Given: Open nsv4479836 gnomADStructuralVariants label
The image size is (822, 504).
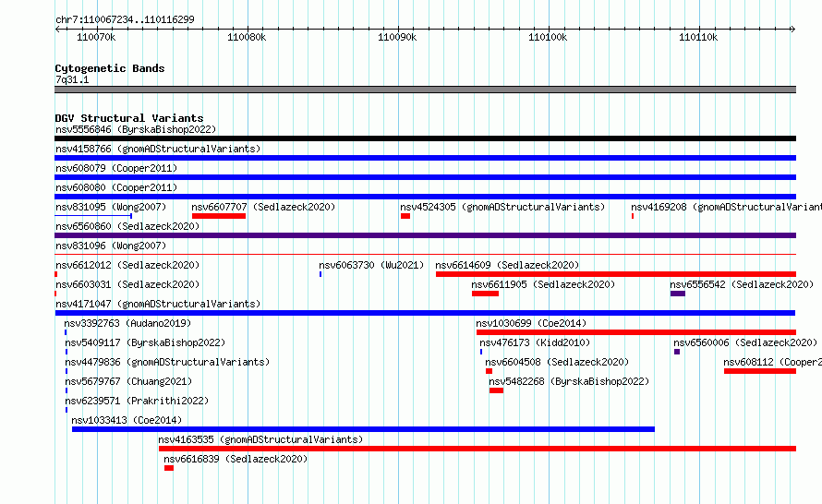Looking at the screenshot, I should pos(167,362).
